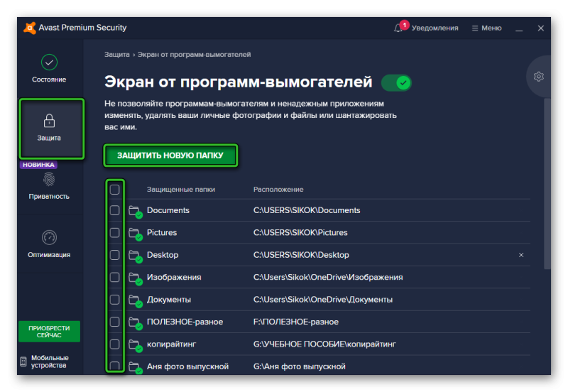This screenshot has height=392, width=568.
Task: Check the ПОЛЕЗНОЕ-разное folder checkbox
Action: click(x=114, y=322)
